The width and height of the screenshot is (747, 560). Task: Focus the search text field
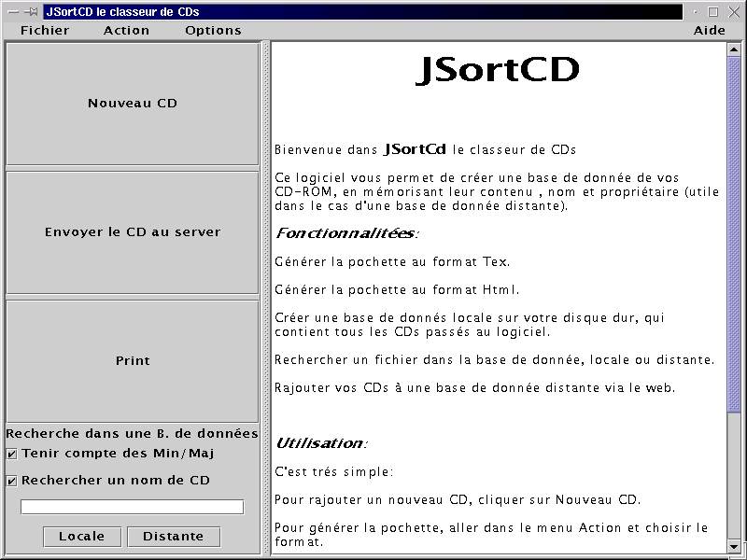[132, 507]
